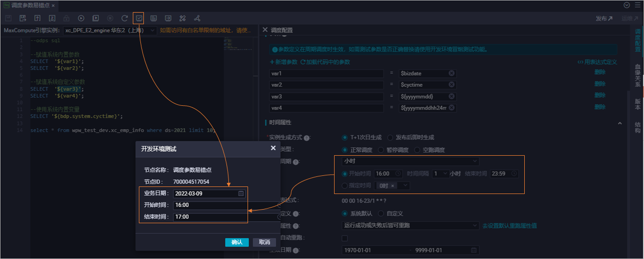Open the time interval 1 dropdown

[x=440, y=173]
